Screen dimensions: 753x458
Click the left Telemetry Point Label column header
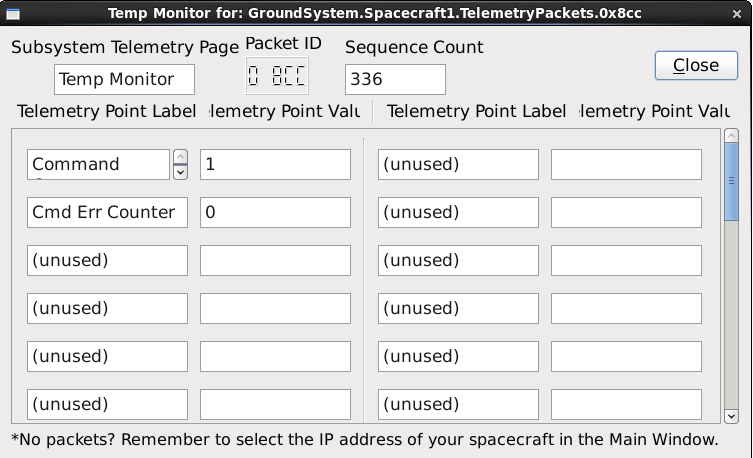coord(107,111)
